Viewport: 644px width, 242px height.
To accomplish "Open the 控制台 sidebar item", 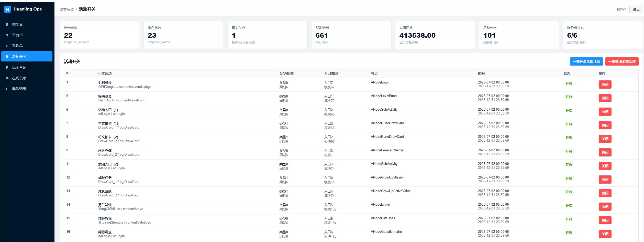I will (x=27, y=24).
